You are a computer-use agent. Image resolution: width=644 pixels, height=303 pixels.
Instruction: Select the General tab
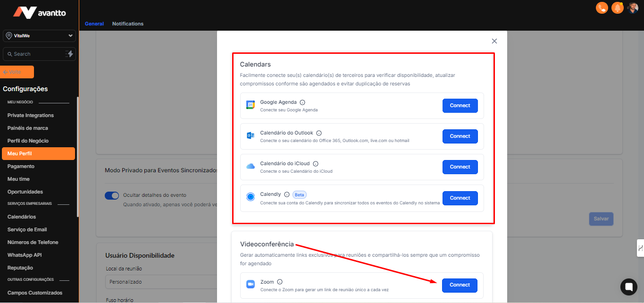pos(94,24)
